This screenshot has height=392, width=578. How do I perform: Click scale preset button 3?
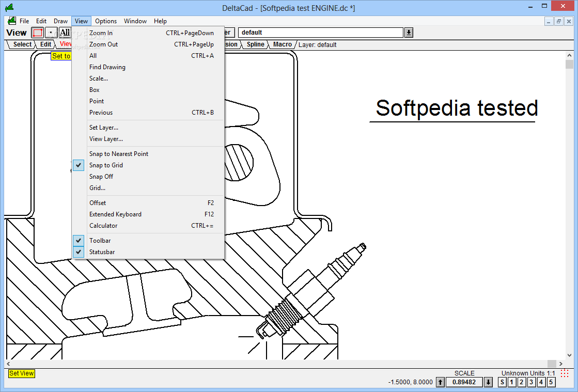click(532, 382)
